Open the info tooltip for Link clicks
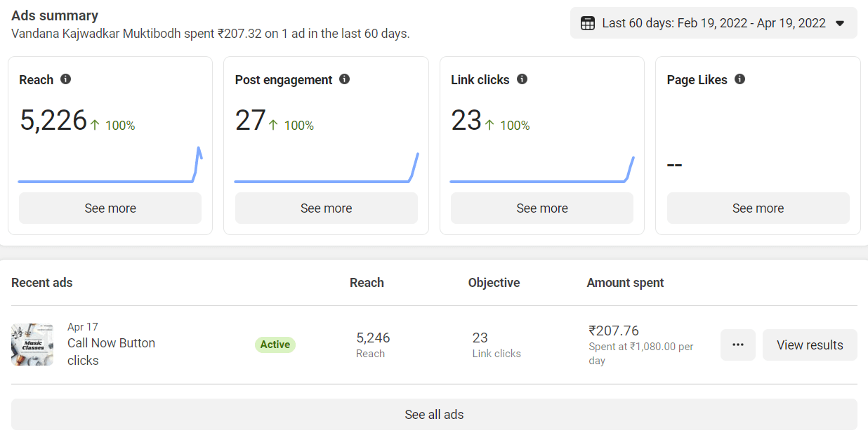Screen dimensions: 868x440 (x=522, y=79)
